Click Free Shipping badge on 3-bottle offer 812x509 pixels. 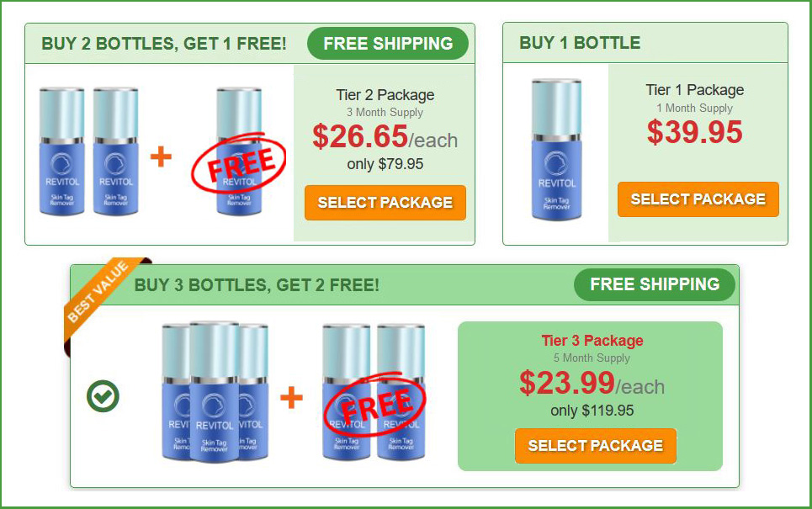click(655, 284)
